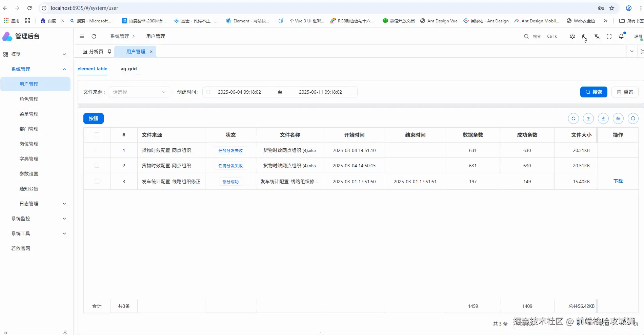Viewport: 644px width, 335px height.
Task: Click the download circular icon above table
Action: pyautogui.click(x=603, y=118)
